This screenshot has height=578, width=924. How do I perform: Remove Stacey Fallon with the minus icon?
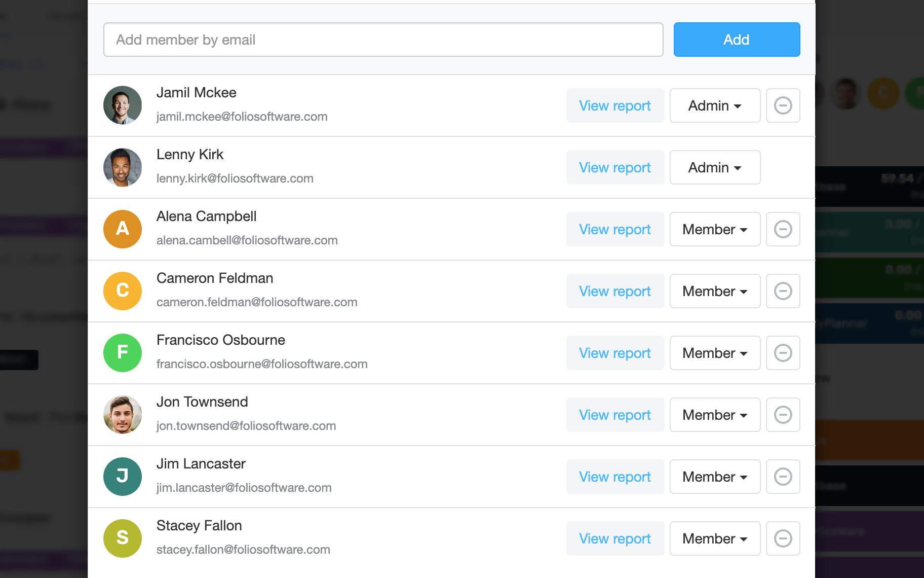point(783,538)
